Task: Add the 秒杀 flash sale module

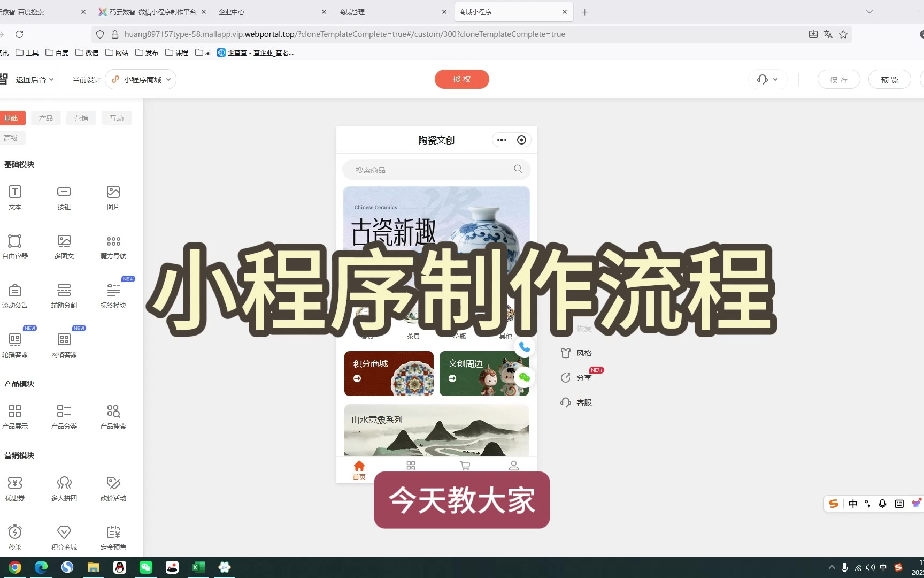Action: tap(15, 538)
